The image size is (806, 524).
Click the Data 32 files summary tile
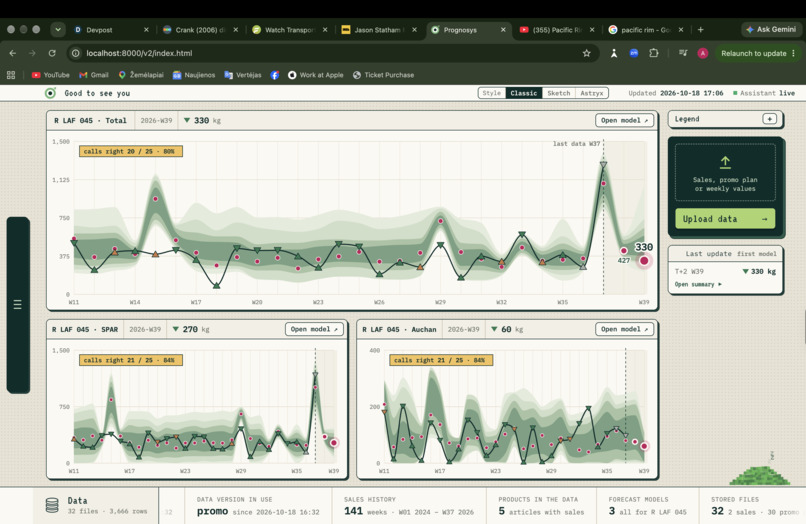pos(96,505)
